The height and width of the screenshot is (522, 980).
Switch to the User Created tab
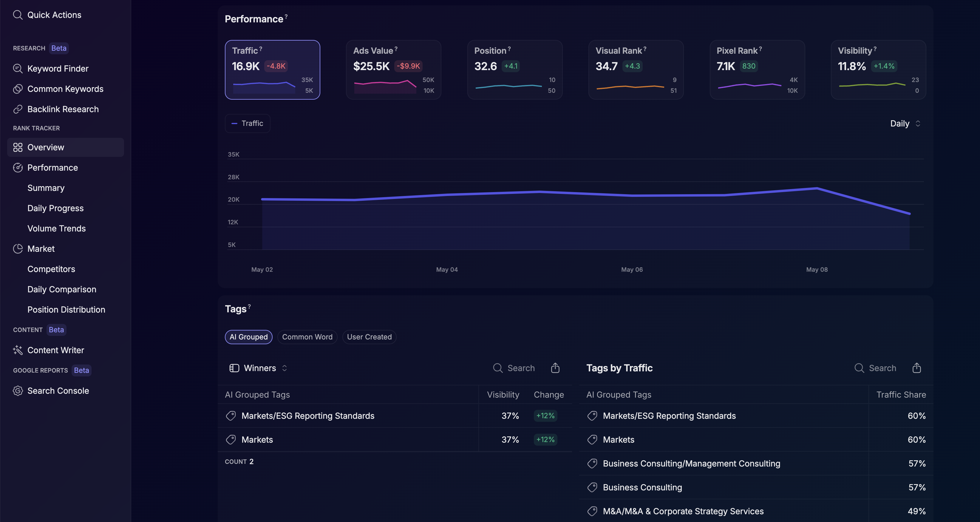369,337
